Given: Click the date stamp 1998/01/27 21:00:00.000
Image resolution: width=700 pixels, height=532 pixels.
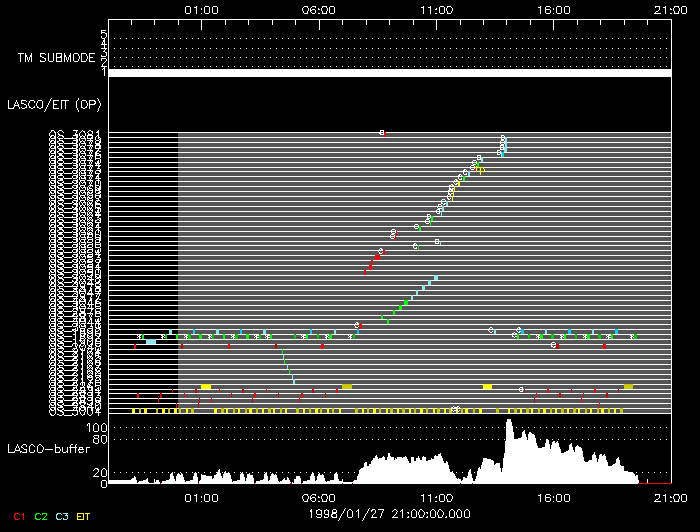Looking at the screenshot, I should click(389, 514).
